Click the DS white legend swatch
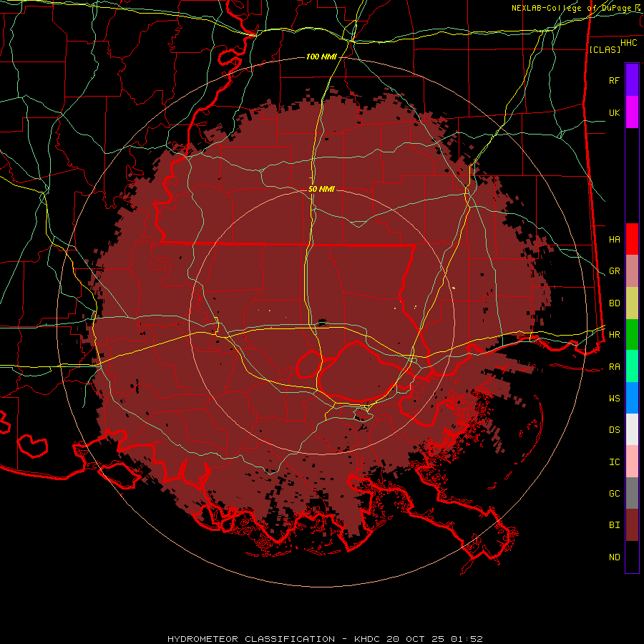The image size is (644, 644). pyautogui.click(x=632, y=429)
